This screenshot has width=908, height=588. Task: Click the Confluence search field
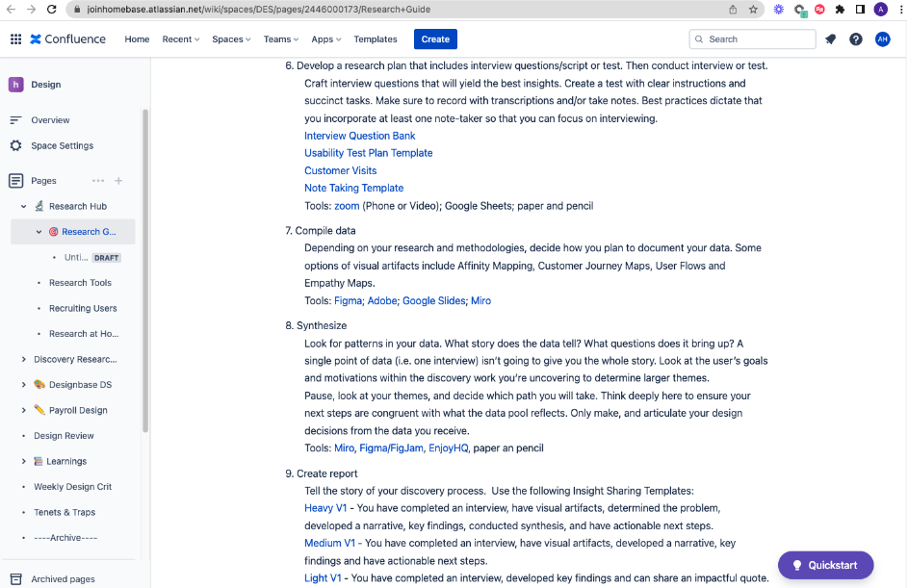(752, 39)
